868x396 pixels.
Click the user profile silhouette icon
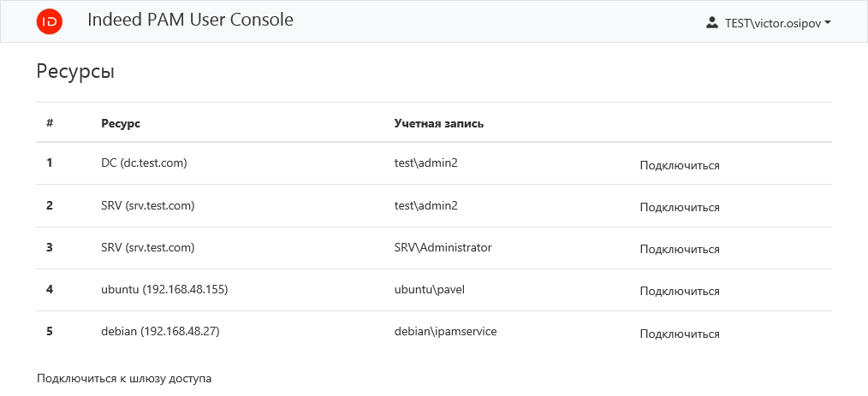(x=711, y=23)
